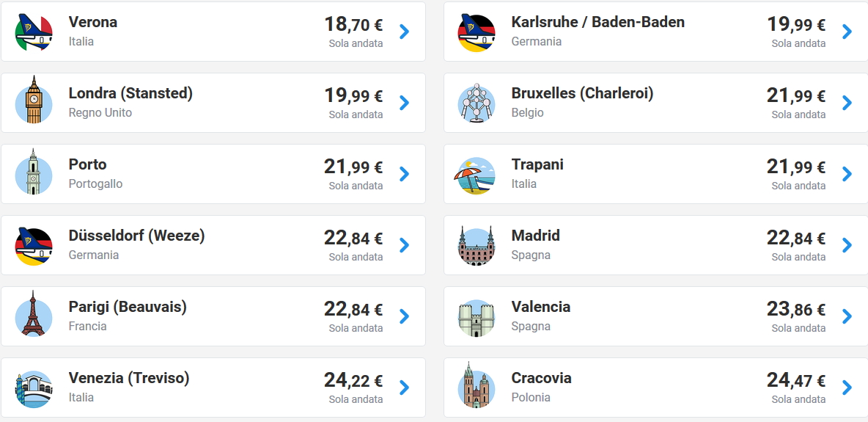Click the beach umbrella icon for Trapani
This screenshot has height=422, width=868.
pyautogui.click(x=477, y=175)
